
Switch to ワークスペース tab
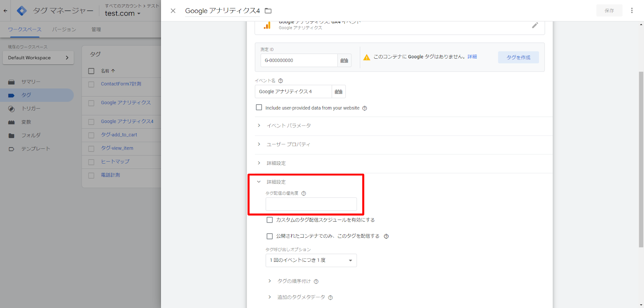pyautogui.click(x=25, y=29)
